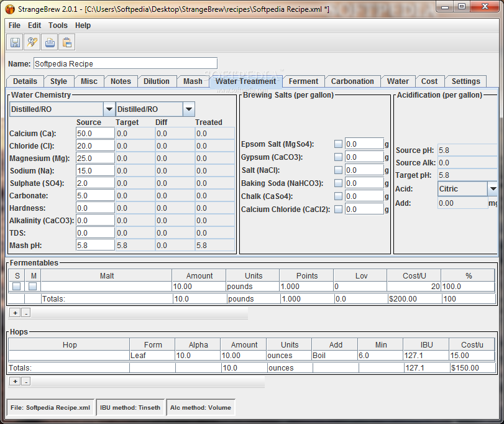Switch to the Mash tab
Screen dimensions: 504x424
[x=193, y=81]
